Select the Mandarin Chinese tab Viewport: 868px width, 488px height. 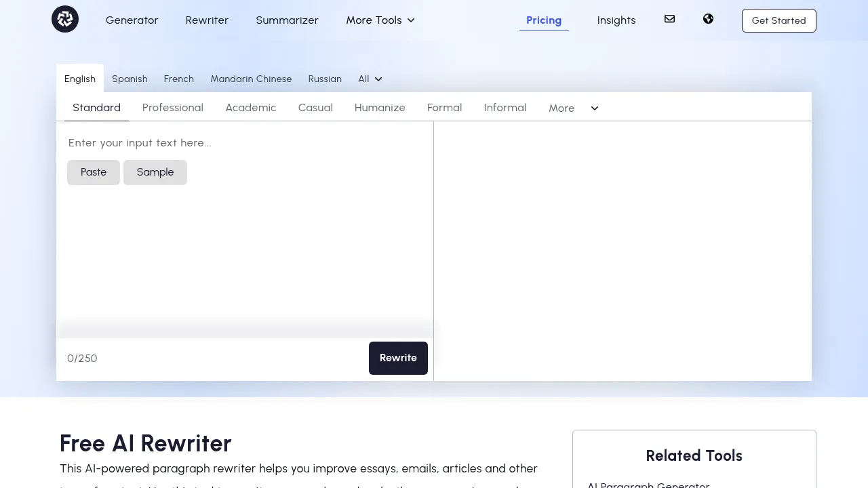[251, 79]
